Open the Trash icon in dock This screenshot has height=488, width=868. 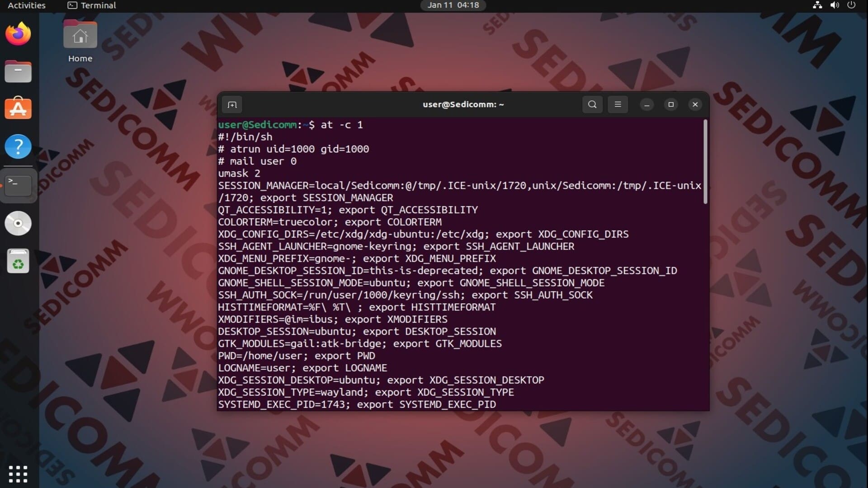(18, 261)
